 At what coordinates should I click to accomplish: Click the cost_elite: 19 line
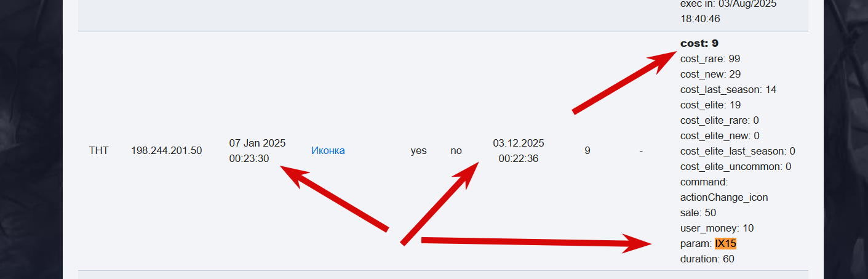click(711, 105)
